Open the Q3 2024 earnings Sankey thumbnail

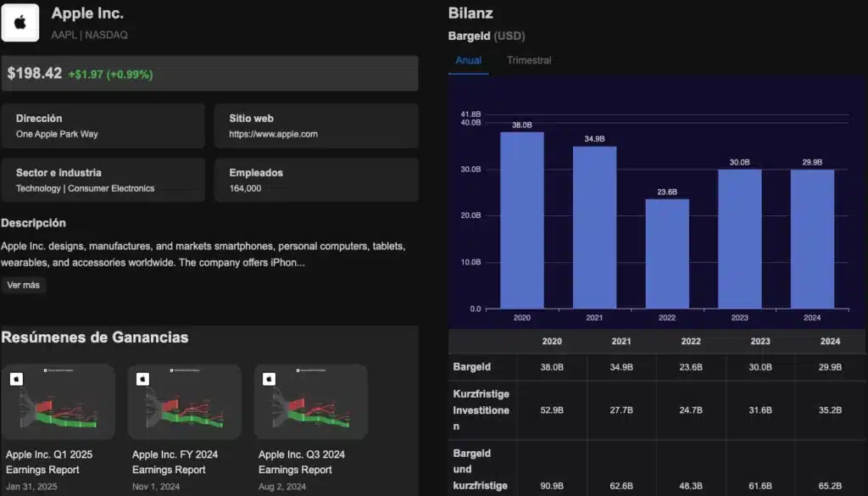point(310,402)
